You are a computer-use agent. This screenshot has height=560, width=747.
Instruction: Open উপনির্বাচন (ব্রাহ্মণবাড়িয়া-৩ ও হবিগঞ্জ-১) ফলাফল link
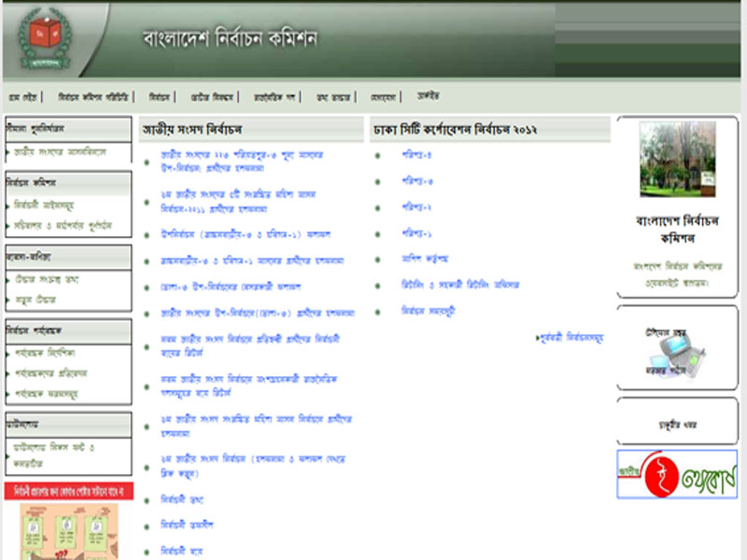[246, 234]
